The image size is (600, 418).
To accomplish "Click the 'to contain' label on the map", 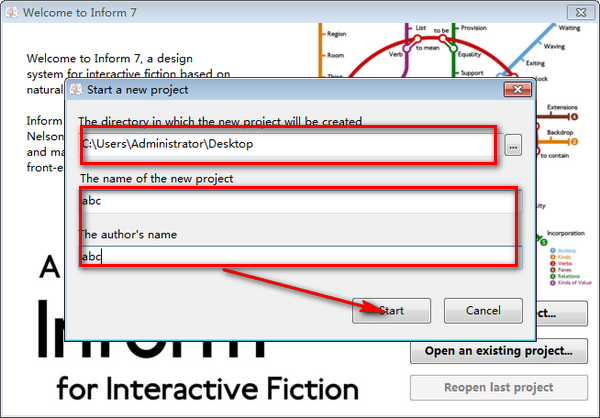I will 555,155.
